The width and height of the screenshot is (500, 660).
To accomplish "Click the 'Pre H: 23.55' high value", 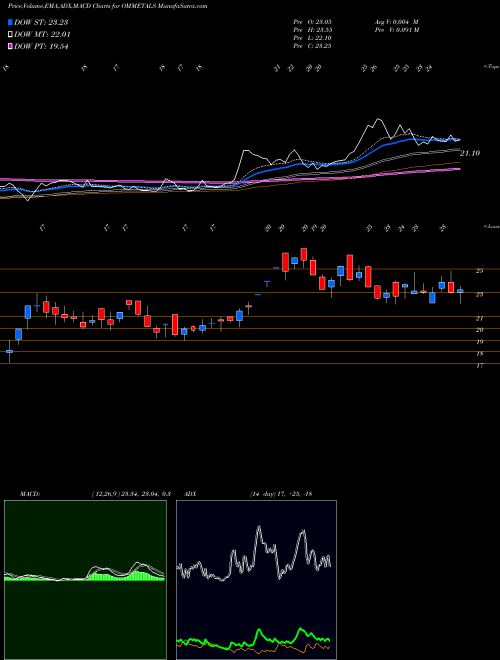I will 312,30.
